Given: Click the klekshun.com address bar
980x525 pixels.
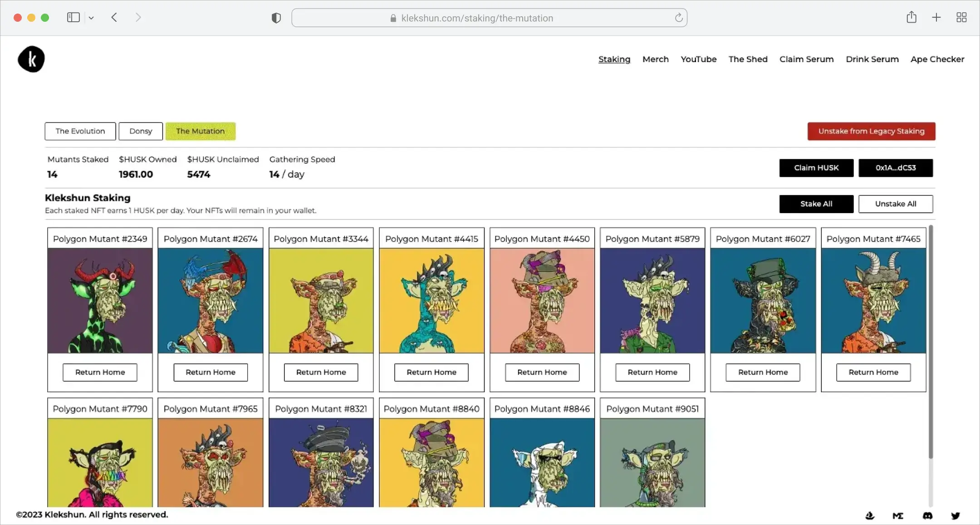Looking at the screenshot, I should [x=489, y=18].
